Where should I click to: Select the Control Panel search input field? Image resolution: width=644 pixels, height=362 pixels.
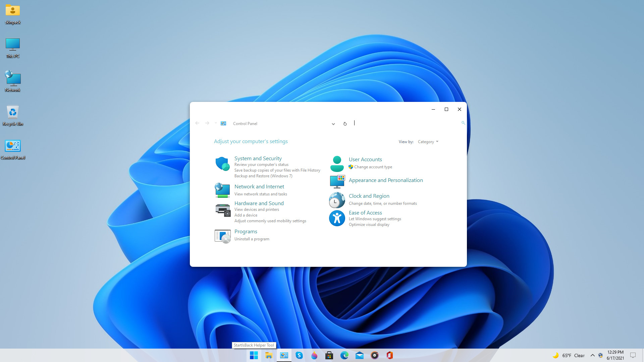pos(407,123)
